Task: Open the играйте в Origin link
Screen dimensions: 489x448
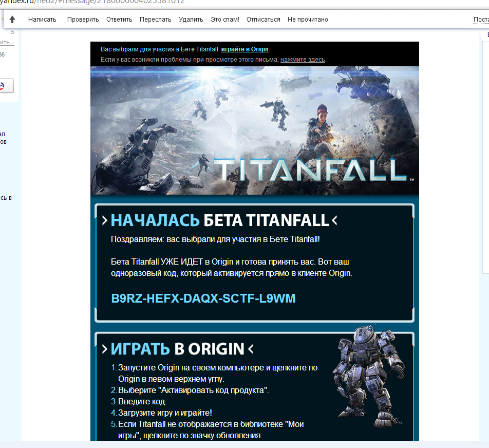Action: pos(245,49)
